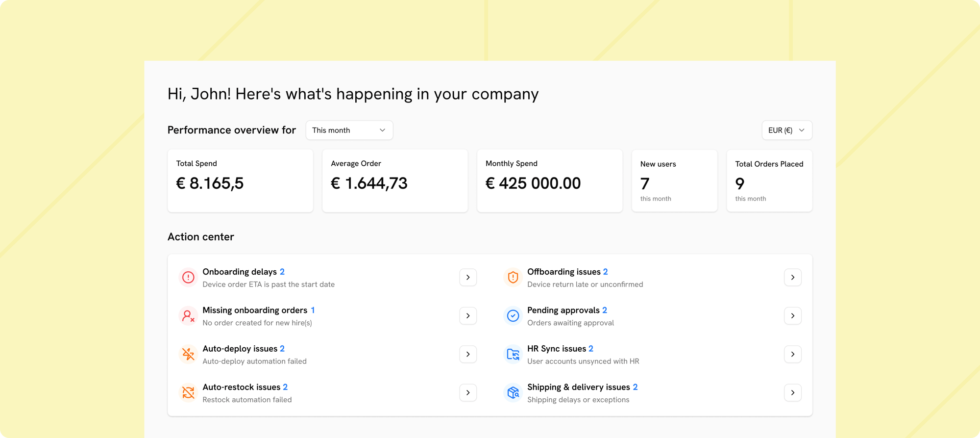The height and width of the screenshot is (438, 980).
Task: Expand HR Sync issues with its arrow
Action: pos(793,354)
